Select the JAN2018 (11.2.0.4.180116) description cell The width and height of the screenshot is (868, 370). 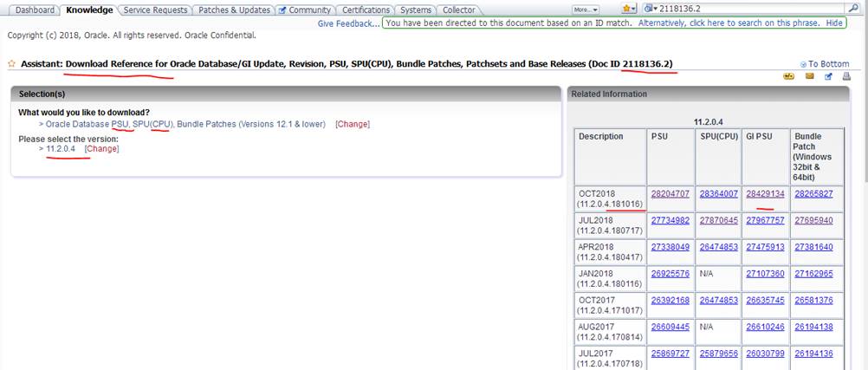click(x=610, y=279)
